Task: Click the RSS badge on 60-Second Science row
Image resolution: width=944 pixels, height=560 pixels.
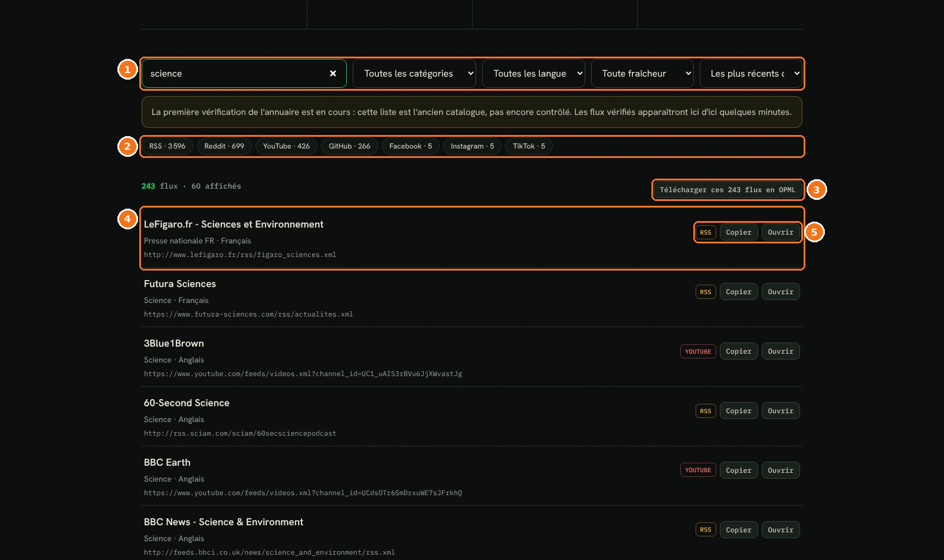Action: 706,411
